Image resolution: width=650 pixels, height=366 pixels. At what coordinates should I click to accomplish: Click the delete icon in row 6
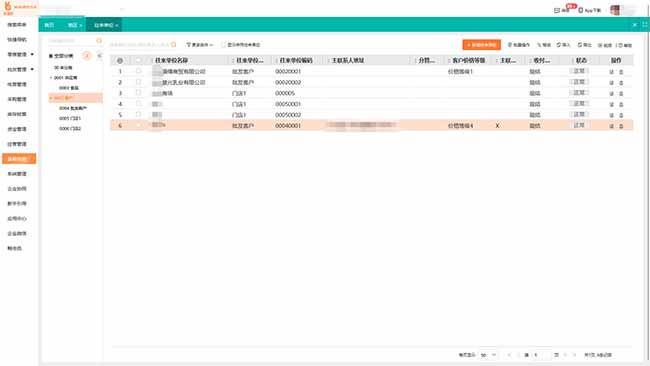point(621,126)
